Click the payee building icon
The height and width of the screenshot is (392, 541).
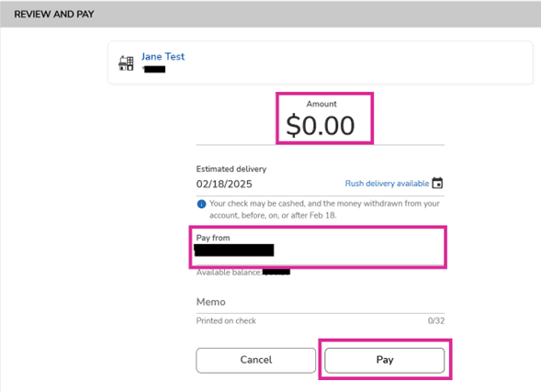tap(126, 63)
